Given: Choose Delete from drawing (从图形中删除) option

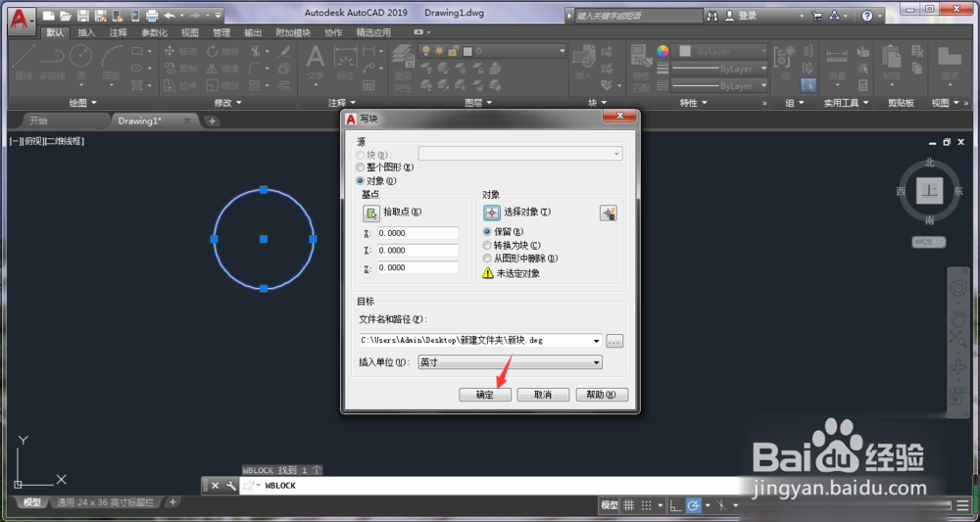Looking at the screenshot, I should click(x=487, y=258).
